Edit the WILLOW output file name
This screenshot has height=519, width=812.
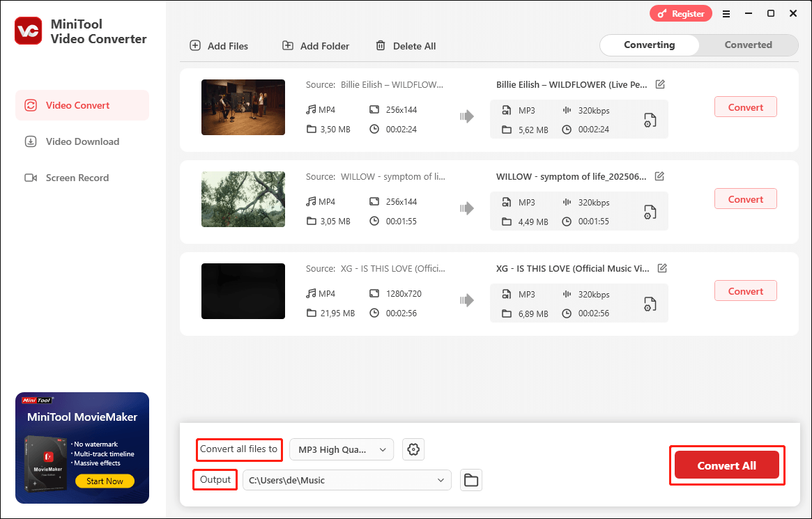pos(659,176)
